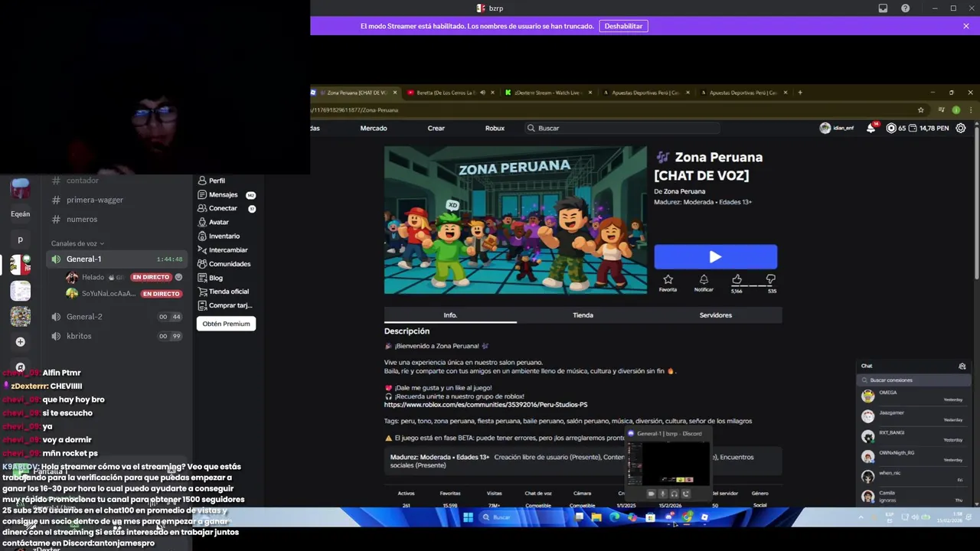Open Mensajes in the Roblox sidebar

[225, 194]
